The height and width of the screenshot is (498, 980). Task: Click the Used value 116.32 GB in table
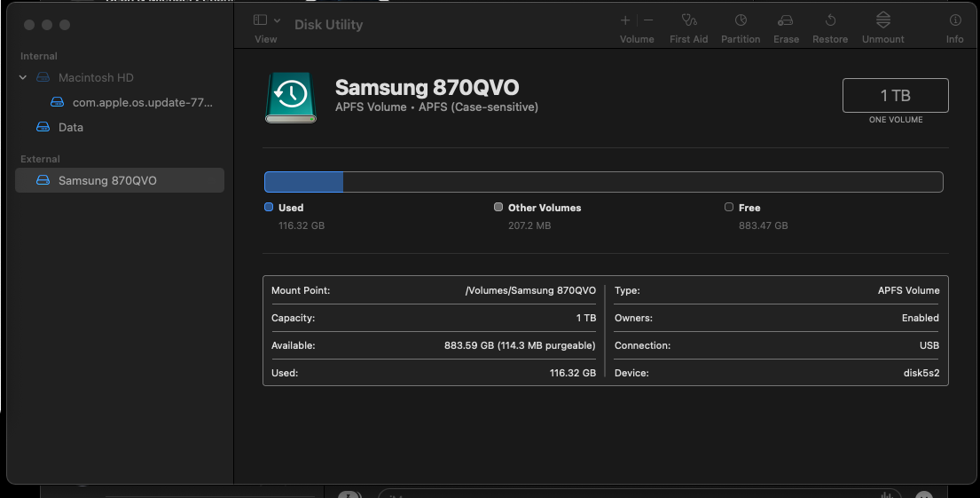pos(573,373)
